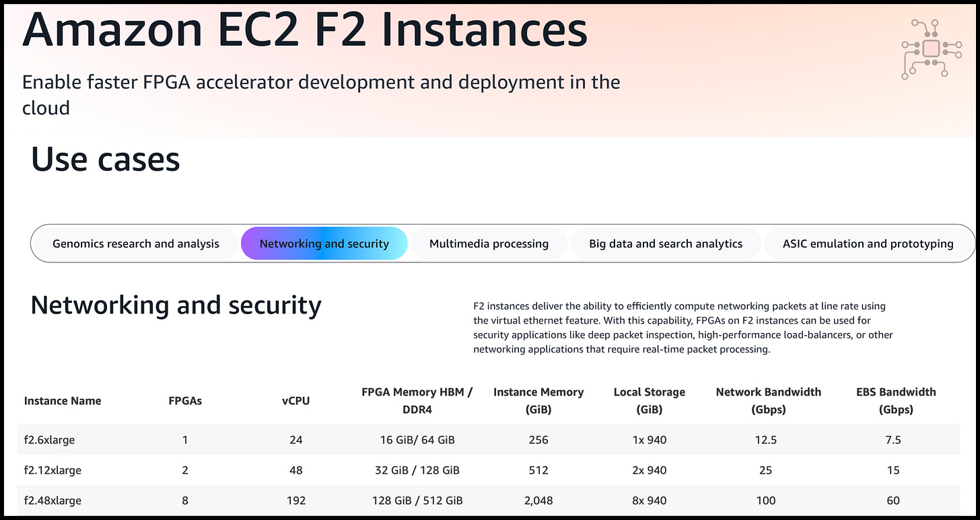Switch to Big data and search analytics
The width and height of the screenshot is (980, 520).
pos(666,244)
